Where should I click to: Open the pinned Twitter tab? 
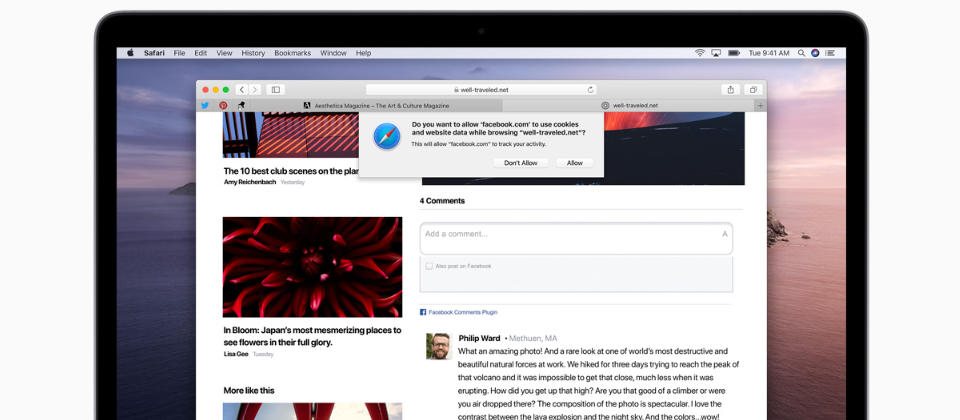[205, 105]
